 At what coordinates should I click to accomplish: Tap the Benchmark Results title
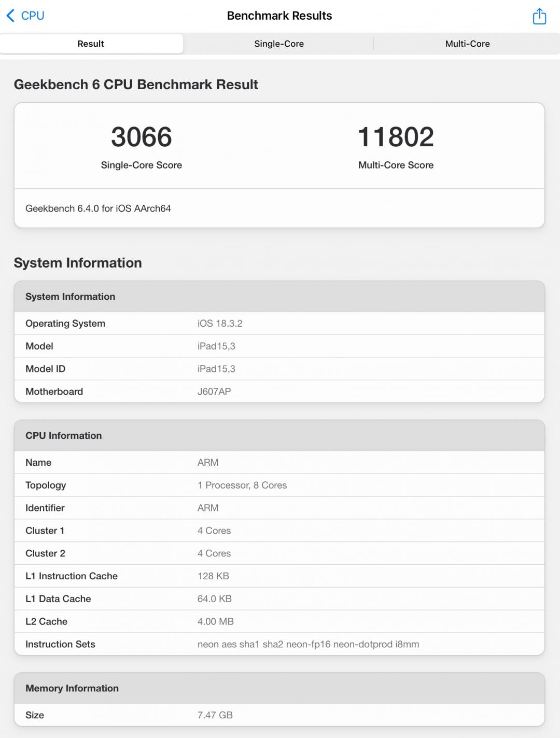pos(279,16)
